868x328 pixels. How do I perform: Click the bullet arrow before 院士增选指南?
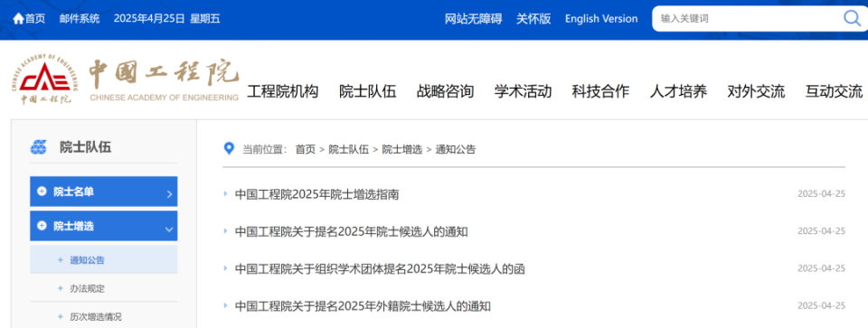click(x=225, y=193)
